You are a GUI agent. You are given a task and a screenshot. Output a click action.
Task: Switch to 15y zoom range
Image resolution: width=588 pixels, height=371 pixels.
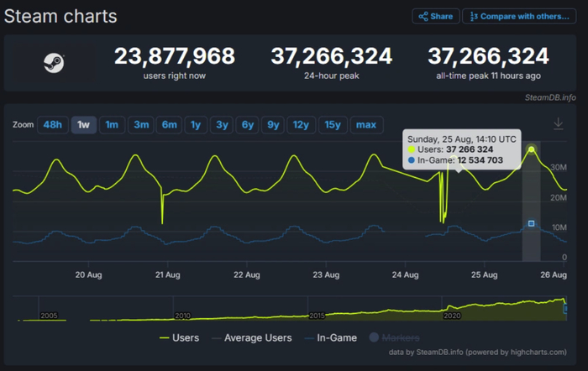click(333, 125)
